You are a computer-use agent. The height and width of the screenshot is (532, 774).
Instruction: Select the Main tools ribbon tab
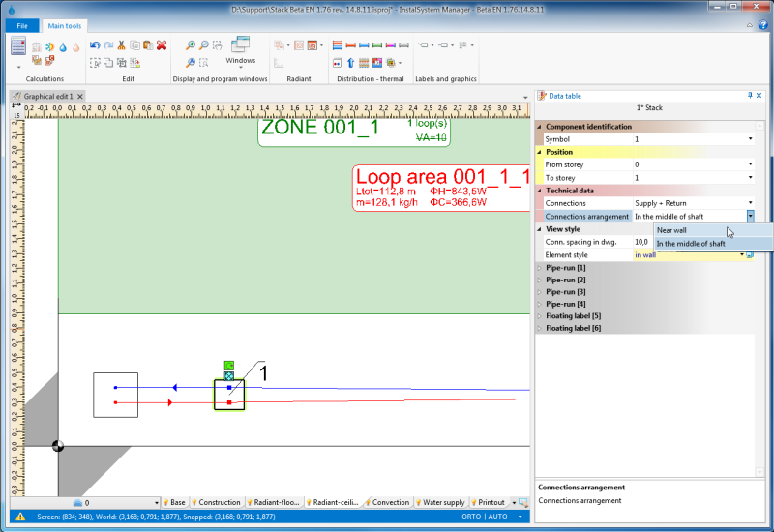coord(65,26)
